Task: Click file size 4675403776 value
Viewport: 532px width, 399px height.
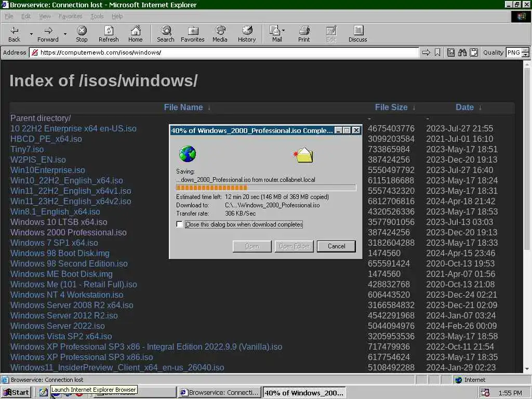Action: tap(391, 129)
